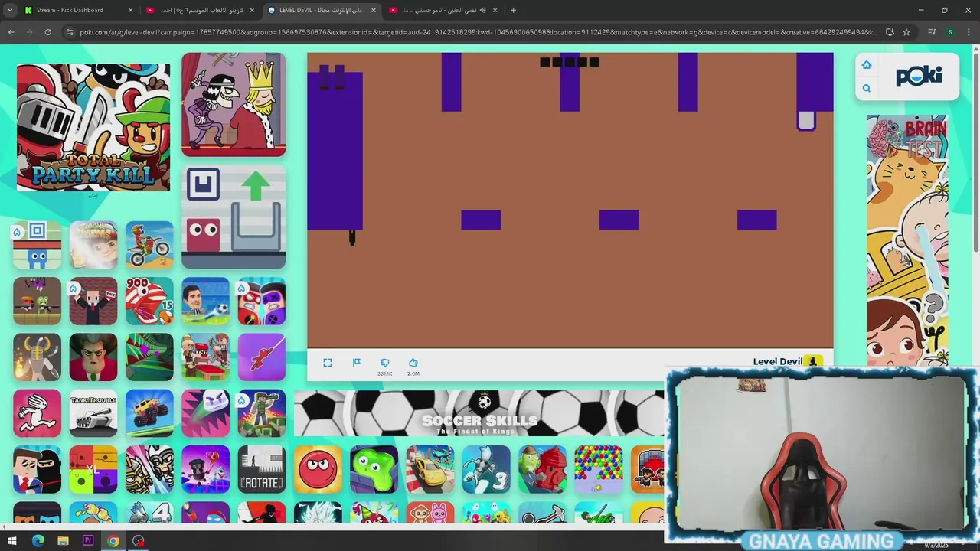Click the thumbs-down dislike icon
Image resolution: width=980 pixels, height=551 pixels.
coord(385,363)
